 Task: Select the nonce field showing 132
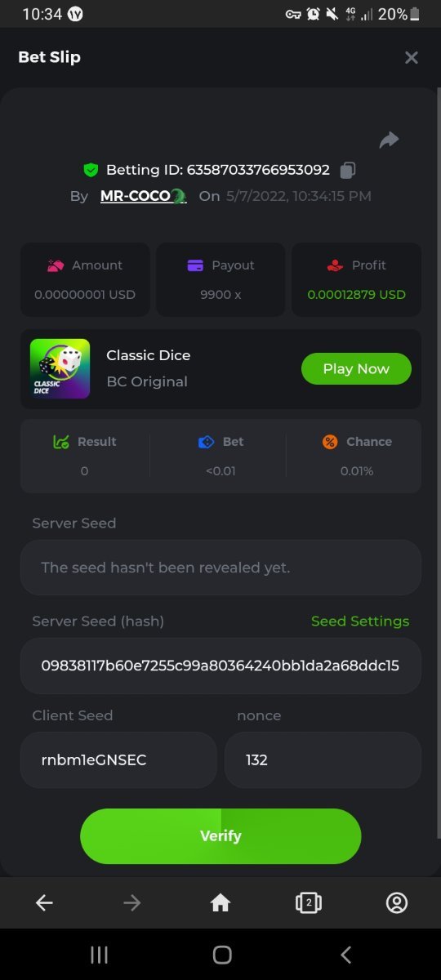point(323,759)
